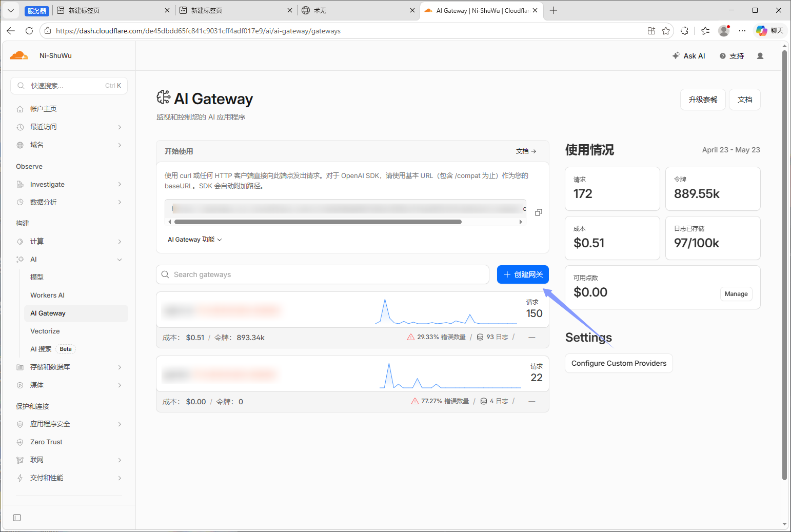Click the endpoint box horizontal scrollbar
791x532 pixels.
(x=318, y=222)
